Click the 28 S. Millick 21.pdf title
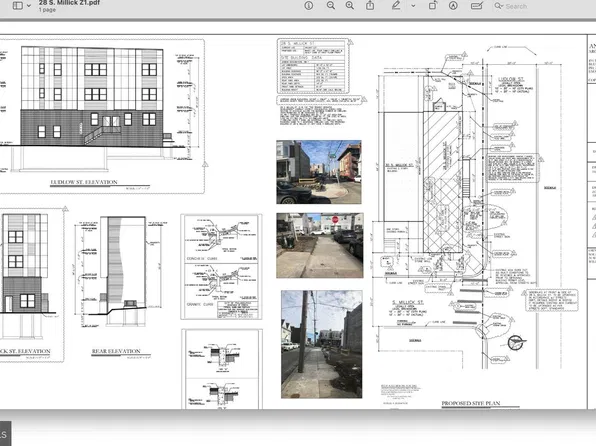This screenshot has width=596, height=446. coord(69,3)
